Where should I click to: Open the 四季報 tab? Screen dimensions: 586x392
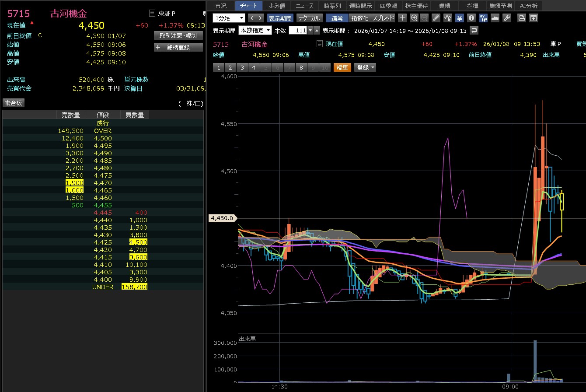coord(388,6)
